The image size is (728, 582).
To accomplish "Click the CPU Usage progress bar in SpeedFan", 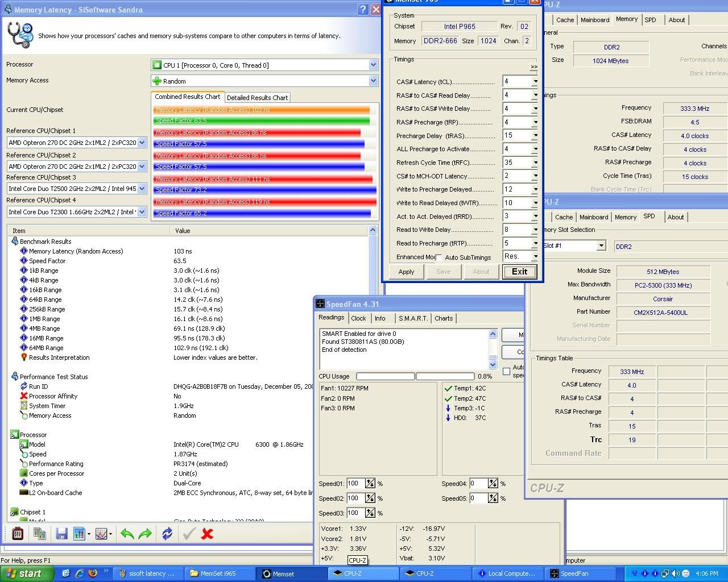I will coord(415,376).
